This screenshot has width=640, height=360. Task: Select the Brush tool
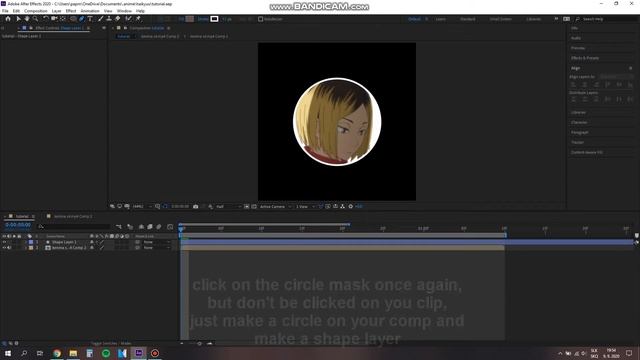tap(100, 19)
